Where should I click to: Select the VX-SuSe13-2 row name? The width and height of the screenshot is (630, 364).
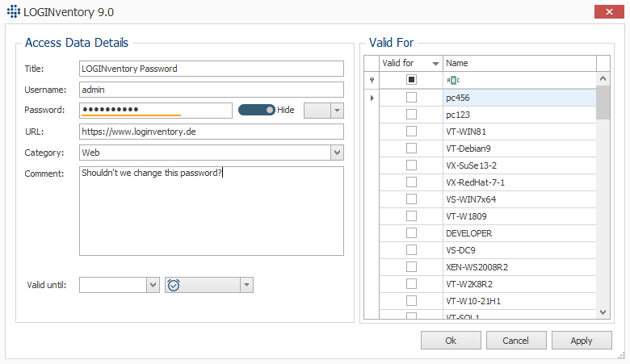click(x=471, y=165)
